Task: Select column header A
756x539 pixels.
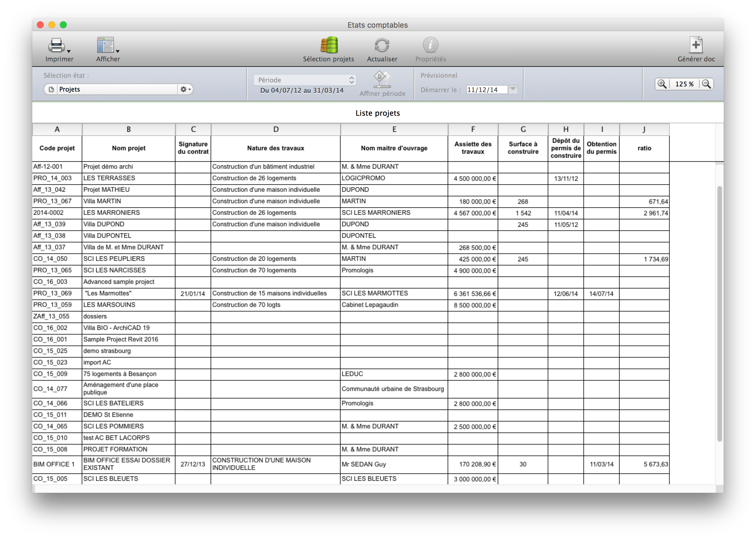Action: click(x=57, y=130)
